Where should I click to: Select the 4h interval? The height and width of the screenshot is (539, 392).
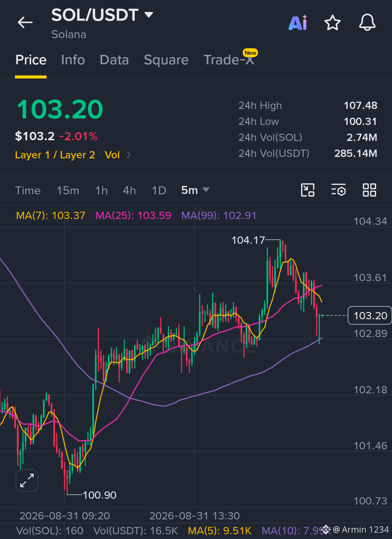coord(129,190)
